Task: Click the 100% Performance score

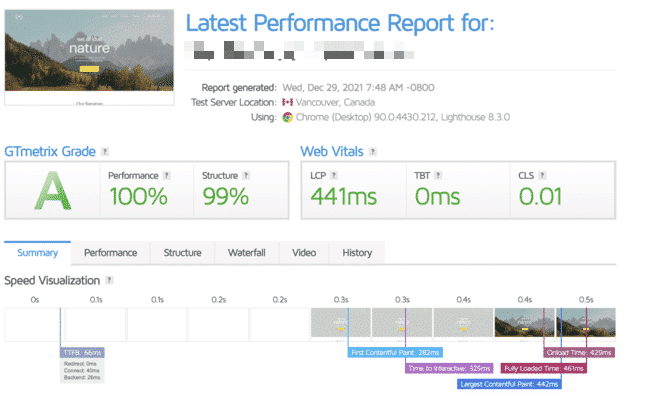Action: [x=138, y=197]
